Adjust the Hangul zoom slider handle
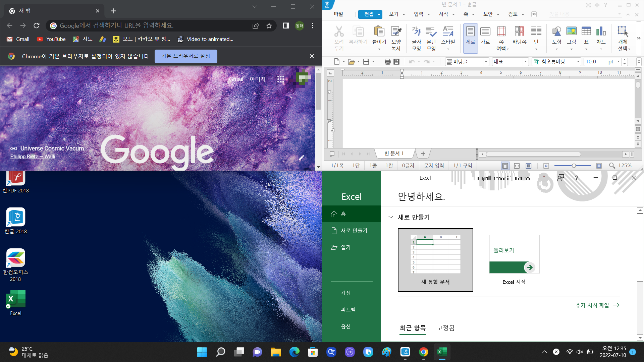Viewport: 644px width, 362px height. (x=574, y=166)
